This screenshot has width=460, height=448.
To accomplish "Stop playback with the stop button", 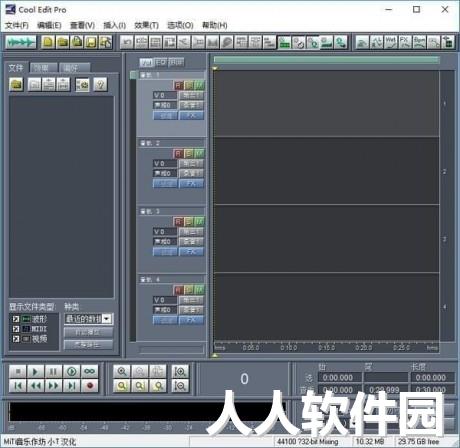I will (x=18, y=371).
